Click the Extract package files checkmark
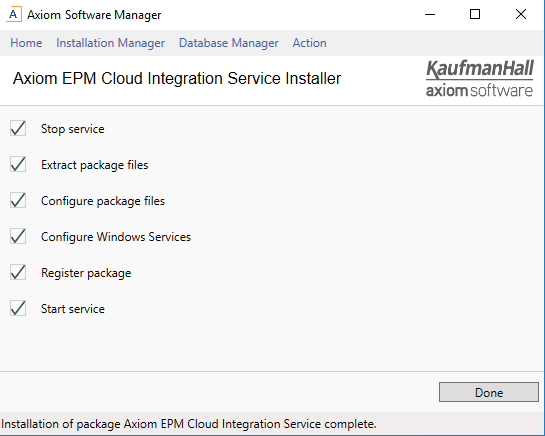 (18, 164)
